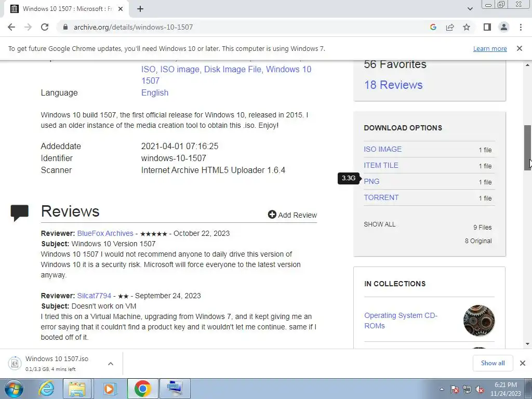Open a new browser tab
This screenshot has width=532, height=399.
point(140,9)
